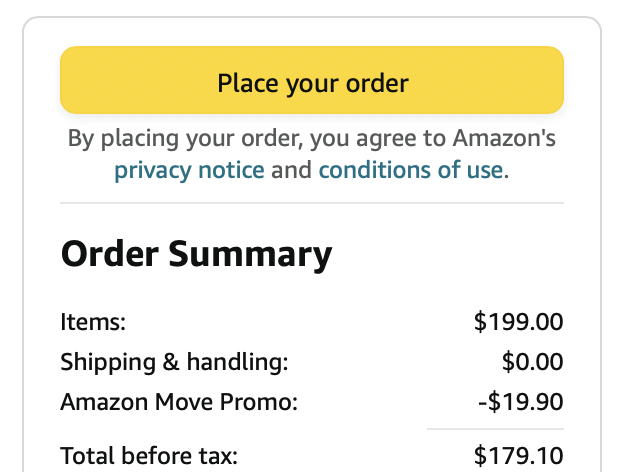Viewport: 624px width, 472px height.
Task: Click the word Order in Order Summary heading
Action: tap(109, 255)
